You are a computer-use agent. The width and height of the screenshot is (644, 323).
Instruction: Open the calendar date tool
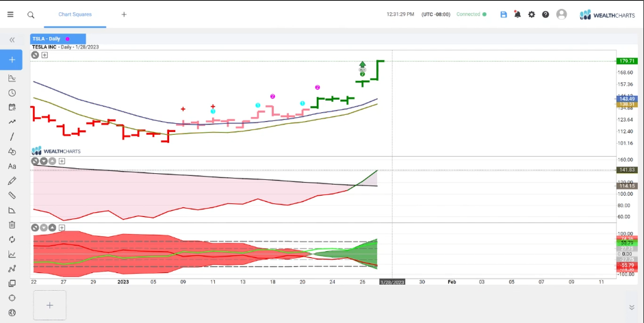click(x=12, y=107)
